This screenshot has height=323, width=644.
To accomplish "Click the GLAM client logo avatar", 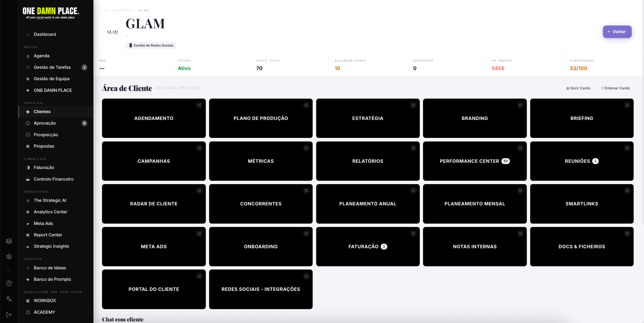I will (x=113, y=32).
